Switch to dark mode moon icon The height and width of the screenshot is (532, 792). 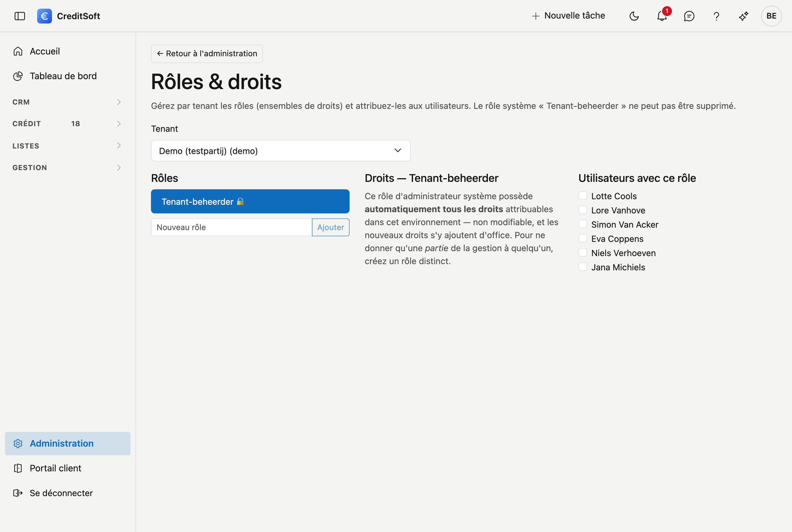pos(634,16)
